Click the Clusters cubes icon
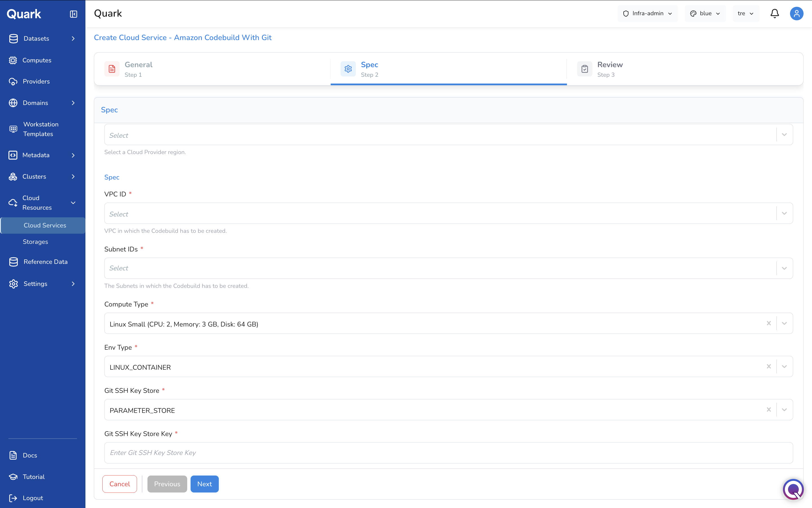812x508 pixels. click(x=13, y=177)
